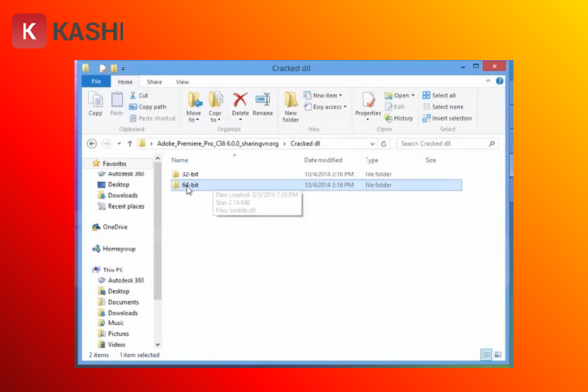This screenshot has width=588, height=392.
Task: Select Homegroup in navigation pane
Action: (x=119, y=249)
